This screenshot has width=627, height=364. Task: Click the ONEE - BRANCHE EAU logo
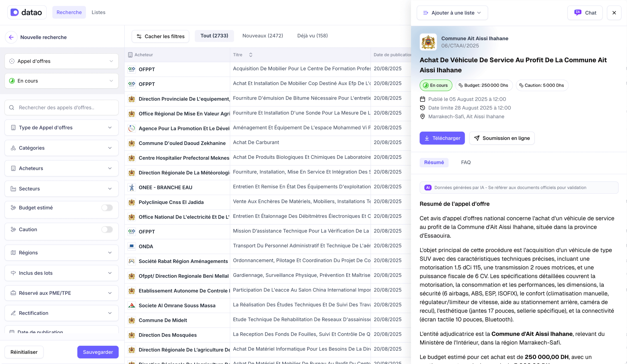coord(132,187)
